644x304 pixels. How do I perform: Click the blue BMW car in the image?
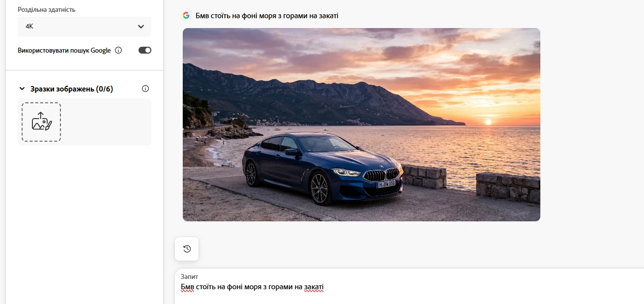[x=323, y=167]
